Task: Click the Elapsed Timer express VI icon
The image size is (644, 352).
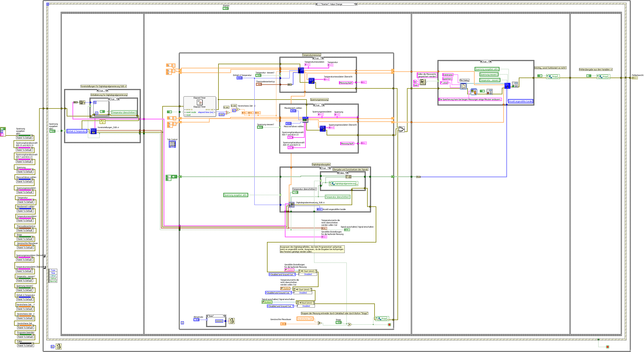Action: 200,102
